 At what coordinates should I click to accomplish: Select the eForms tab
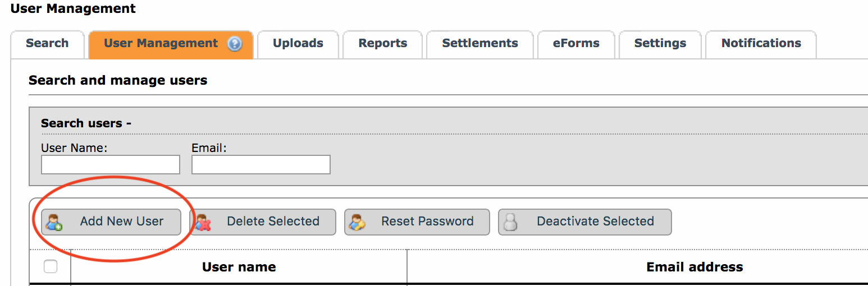click(576, 44)
